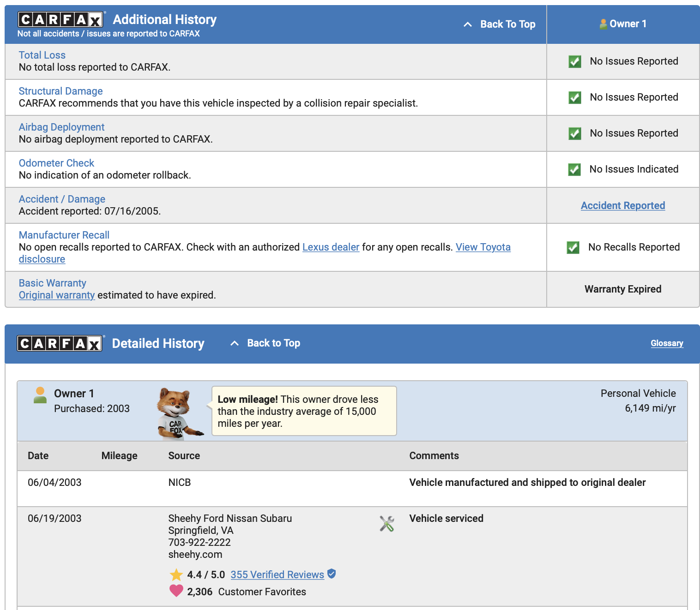
Task: Open the View Toyota disclosure link
Action: coord(483,247)
